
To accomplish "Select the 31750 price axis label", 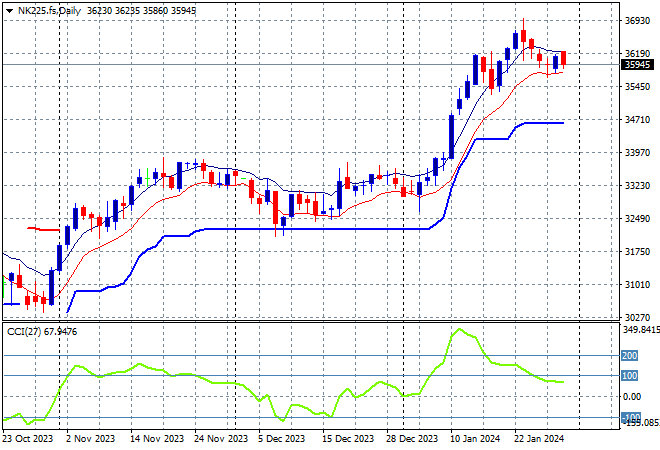I will click(x=637, y=251).
